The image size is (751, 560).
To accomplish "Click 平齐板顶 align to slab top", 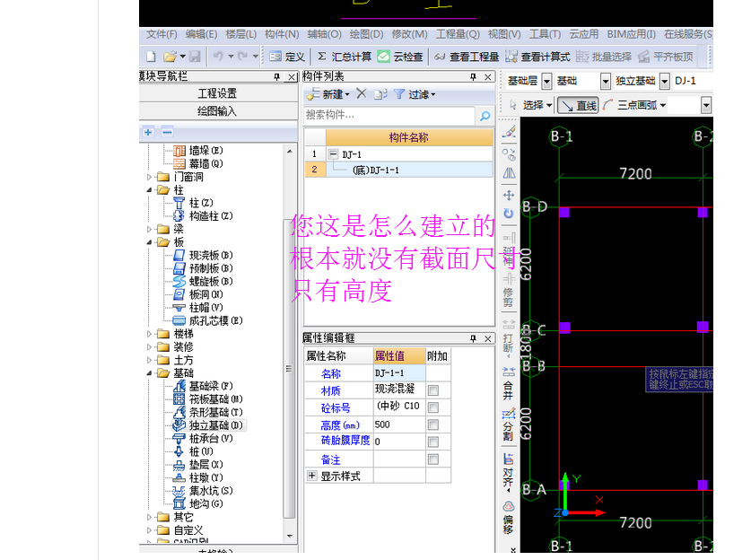I will (x=666, y=57).
